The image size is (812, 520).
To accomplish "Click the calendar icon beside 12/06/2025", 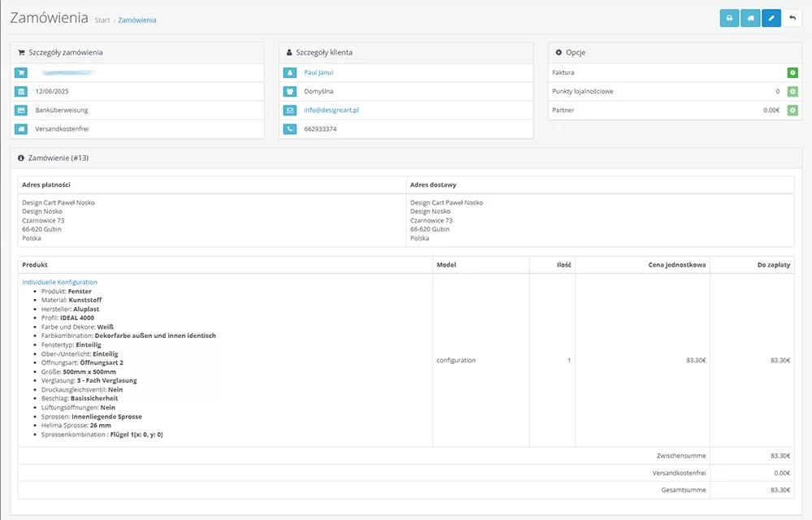I will (21, 92).
